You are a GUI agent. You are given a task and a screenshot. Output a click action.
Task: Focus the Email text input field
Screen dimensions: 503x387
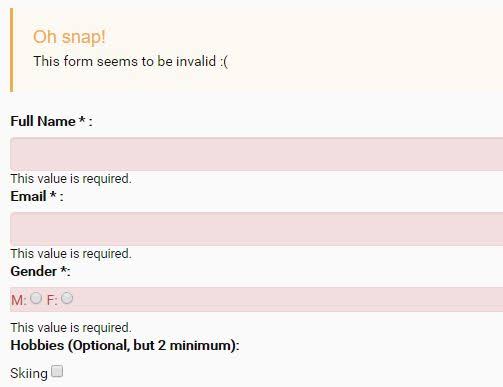tap(257, 229)
